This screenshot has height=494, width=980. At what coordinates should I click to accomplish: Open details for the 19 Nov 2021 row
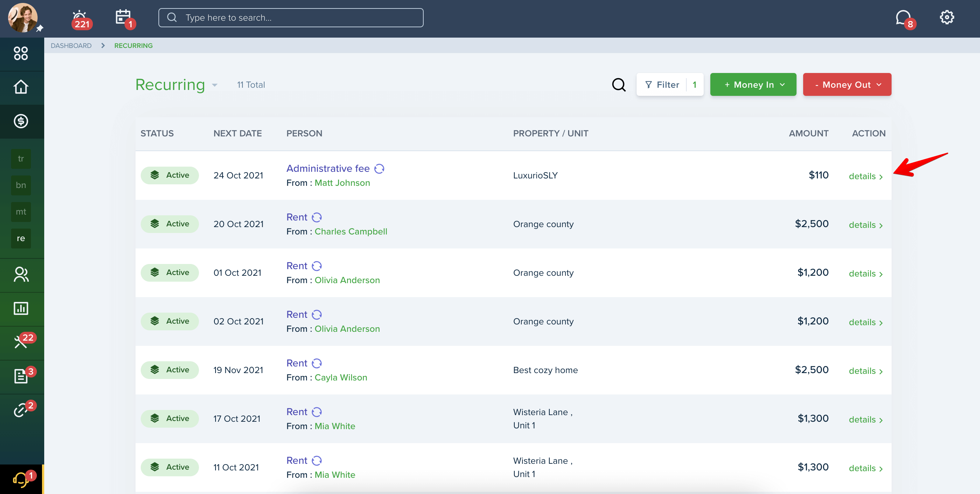tap(865, 371)
